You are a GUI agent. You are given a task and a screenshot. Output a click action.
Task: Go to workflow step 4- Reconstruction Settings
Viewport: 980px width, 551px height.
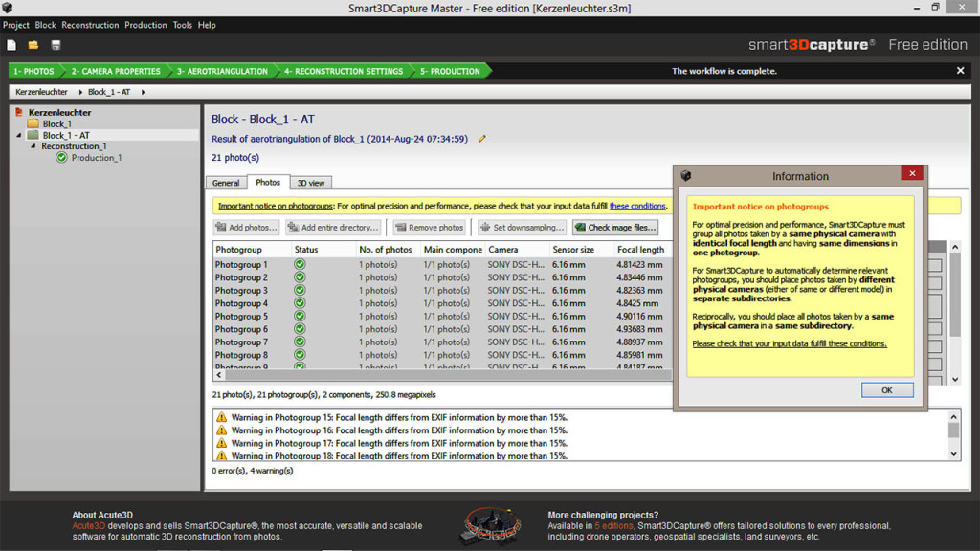(344, 71)
